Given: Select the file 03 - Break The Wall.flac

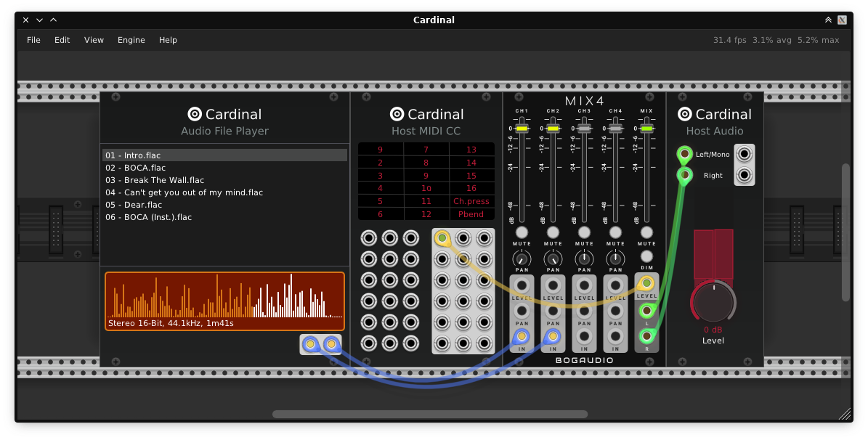Looking at the screenshot, I should point(224,180).
